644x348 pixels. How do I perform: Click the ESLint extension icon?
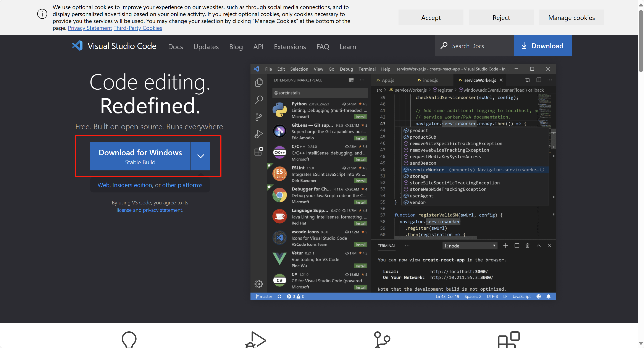279,173
